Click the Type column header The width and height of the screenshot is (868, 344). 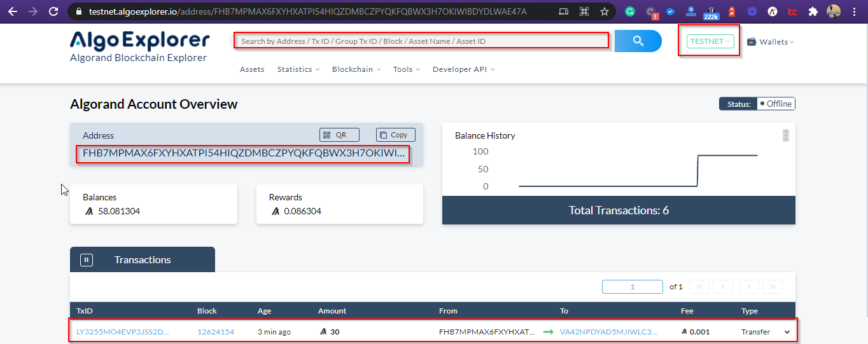coord(750,311)
